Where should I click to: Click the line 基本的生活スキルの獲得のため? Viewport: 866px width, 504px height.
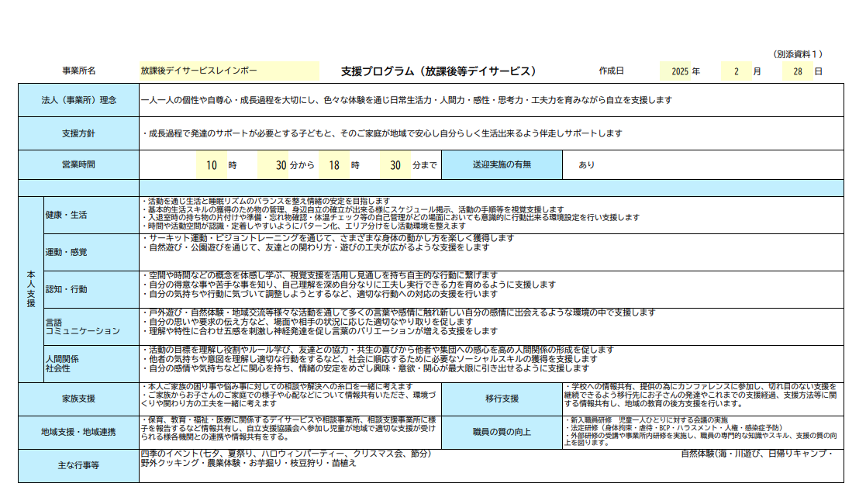coord(352,209)
